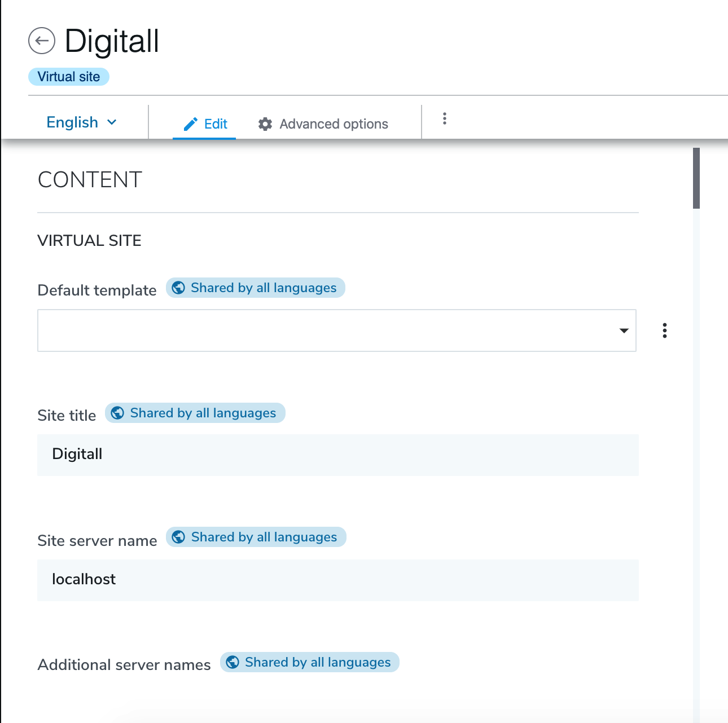Expand the Default template dropdown arrow
Viewport: 728px width, 723px height.
[624, 330]
